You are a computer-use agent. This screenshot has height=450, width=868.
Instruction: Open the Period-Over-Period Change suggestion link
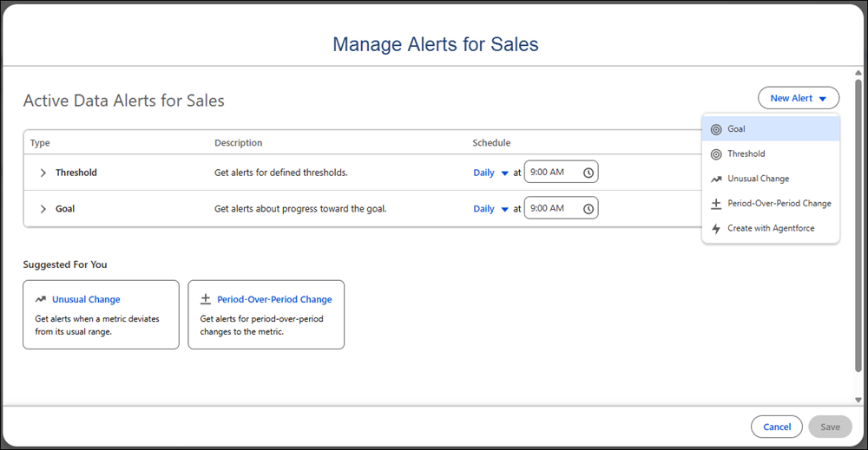(274, 300)
